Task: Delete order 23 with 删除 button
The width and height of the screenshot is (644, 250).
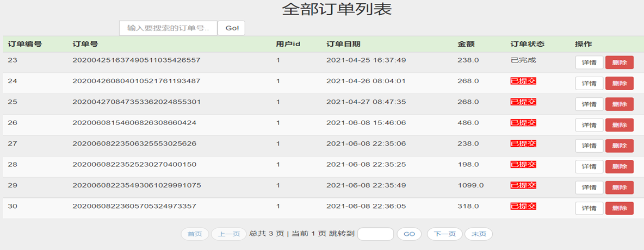Action: (620, 63)
